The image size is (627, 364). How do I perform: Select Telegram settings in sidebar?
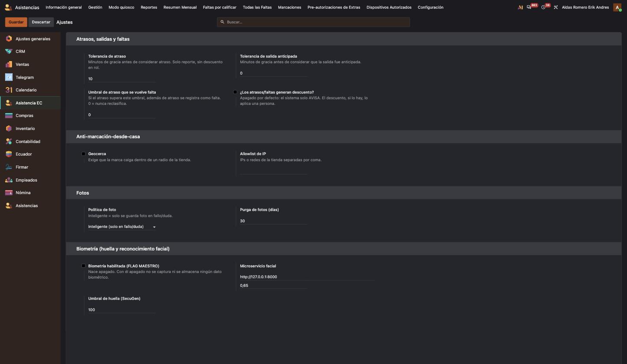pos(30,77)
